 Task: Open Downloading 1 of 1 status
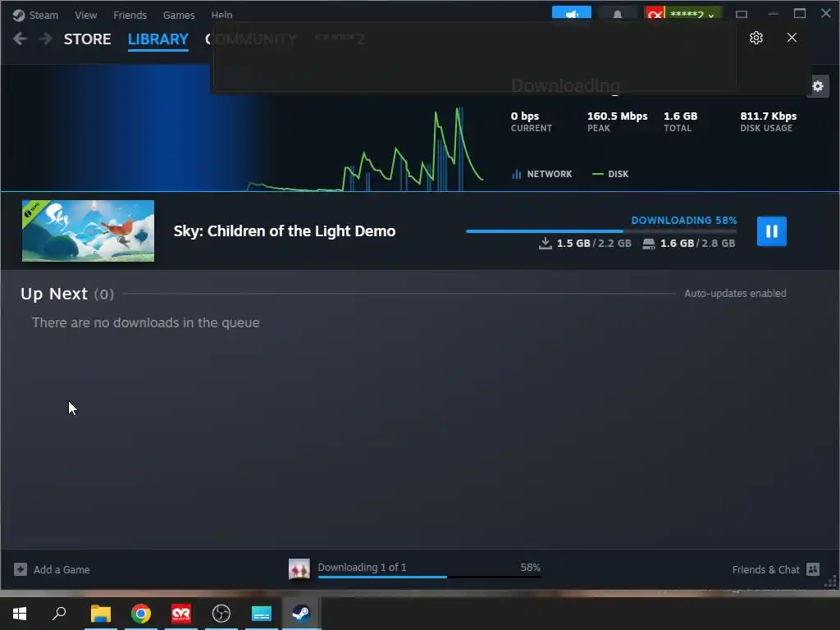click(362, 568)
